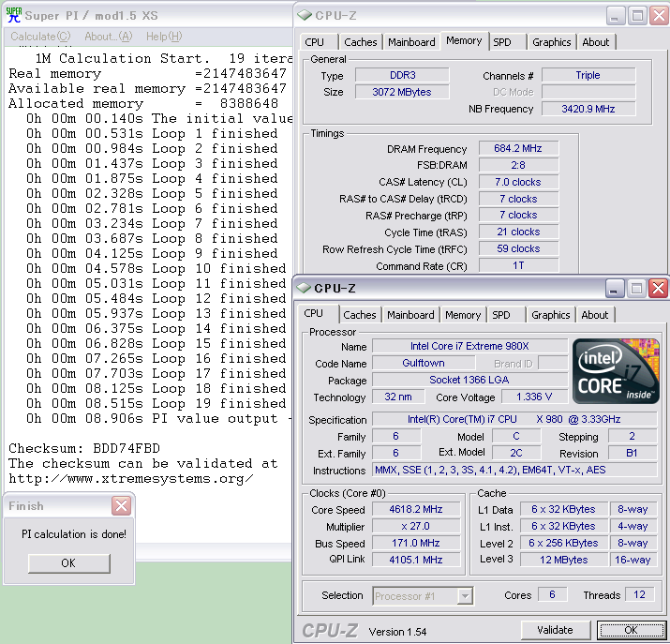The image size is (670, 644).
Task: Click the Checksum: BDD74FBD line
Action: tap(84, 448)
